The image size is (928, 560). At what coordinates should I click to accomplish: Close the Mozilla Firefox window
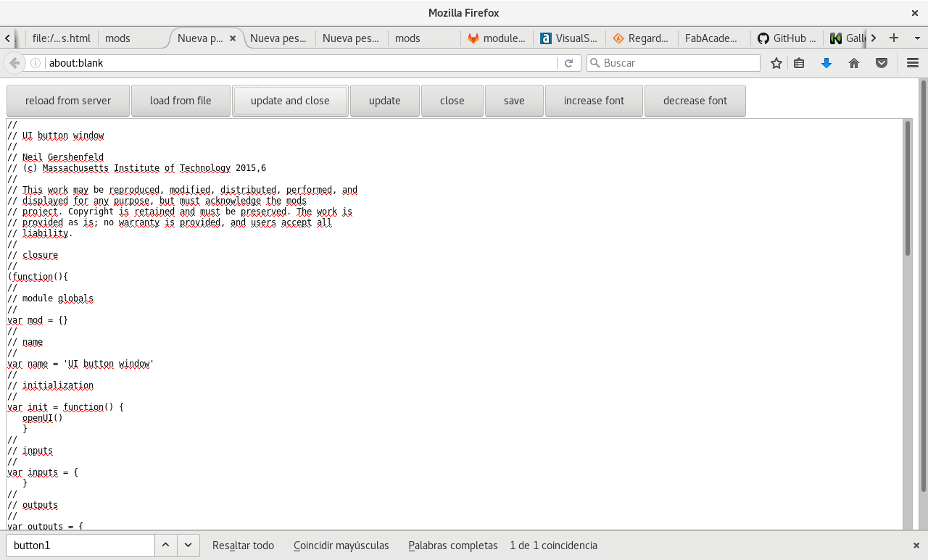[915, 13]
